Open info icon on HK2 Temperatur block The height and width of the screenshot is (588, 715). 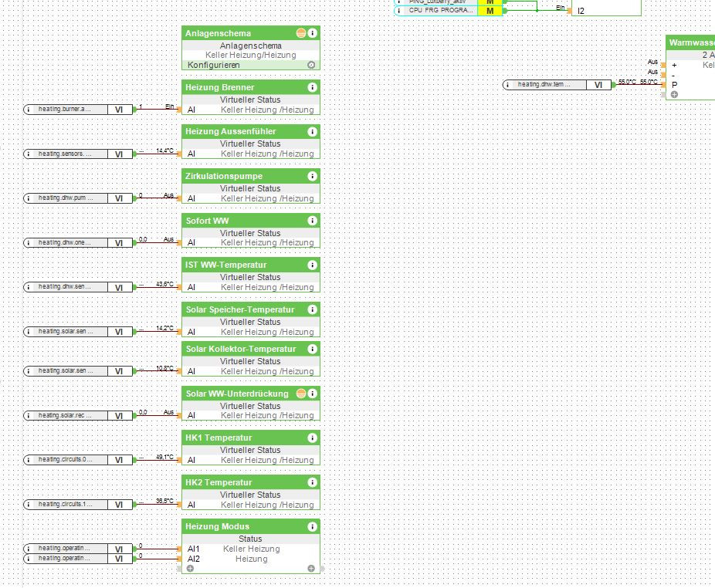coord(313,482)
